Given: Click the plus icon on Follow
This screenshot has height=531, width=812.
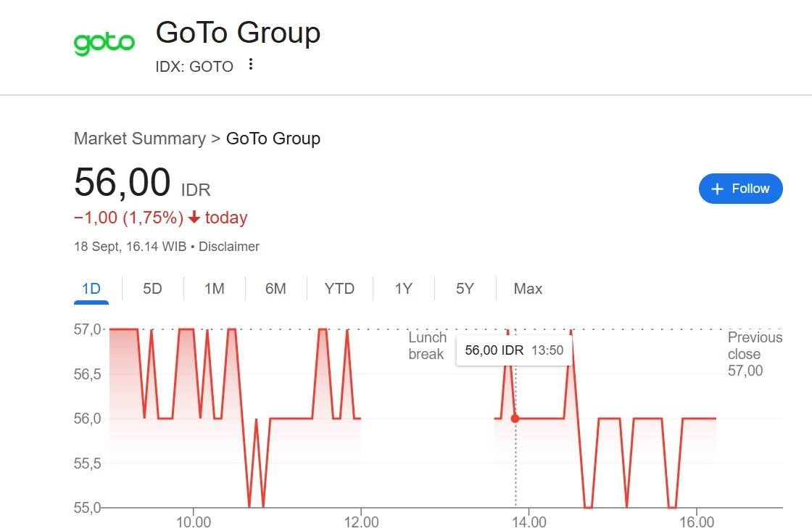Looking at the screenshot, I should 718,189.
